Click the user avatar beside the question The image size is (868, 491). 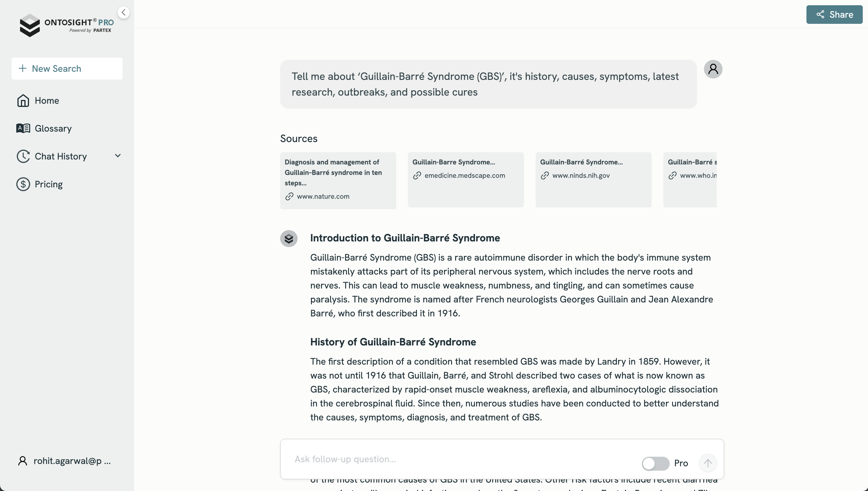(713, 69)
